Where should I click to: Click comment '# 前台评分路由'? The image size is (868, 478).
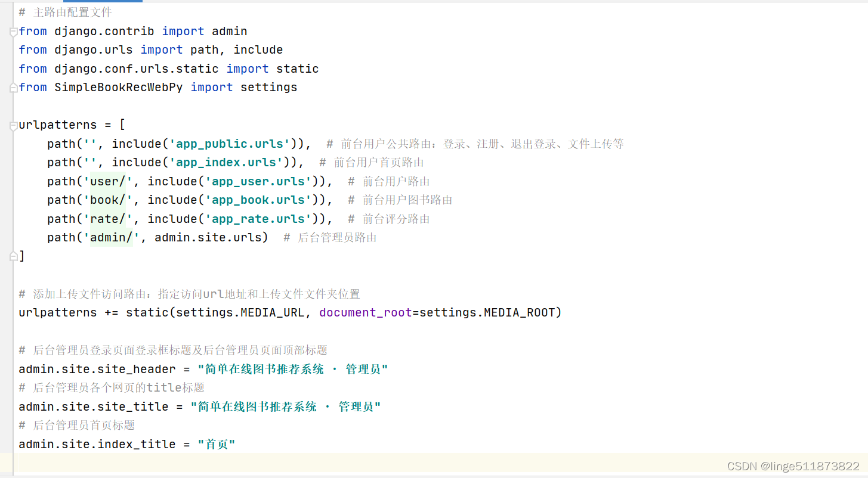pyautogui.click(x=389, y=219)
